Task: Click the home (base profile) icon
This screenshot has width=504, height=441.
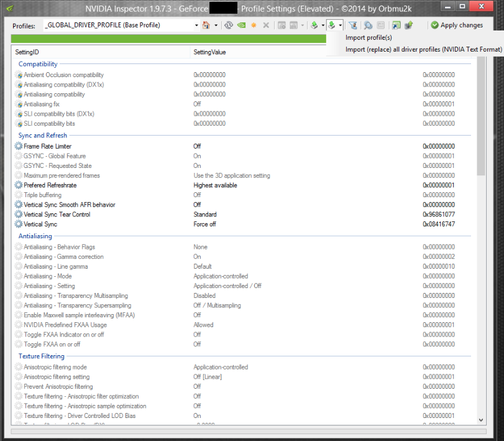Action: [206, 25]
